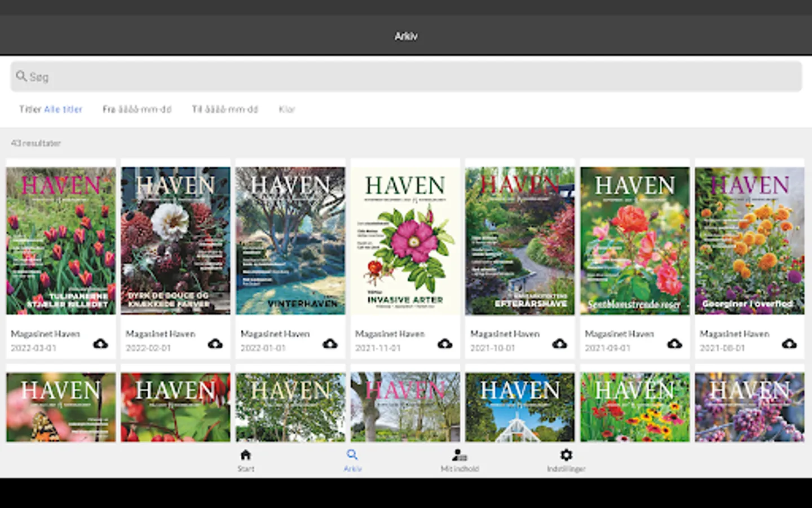Open the Vinterhaven cover issue
This screenshot has width=812, height=508.
(x=290, y=241)
